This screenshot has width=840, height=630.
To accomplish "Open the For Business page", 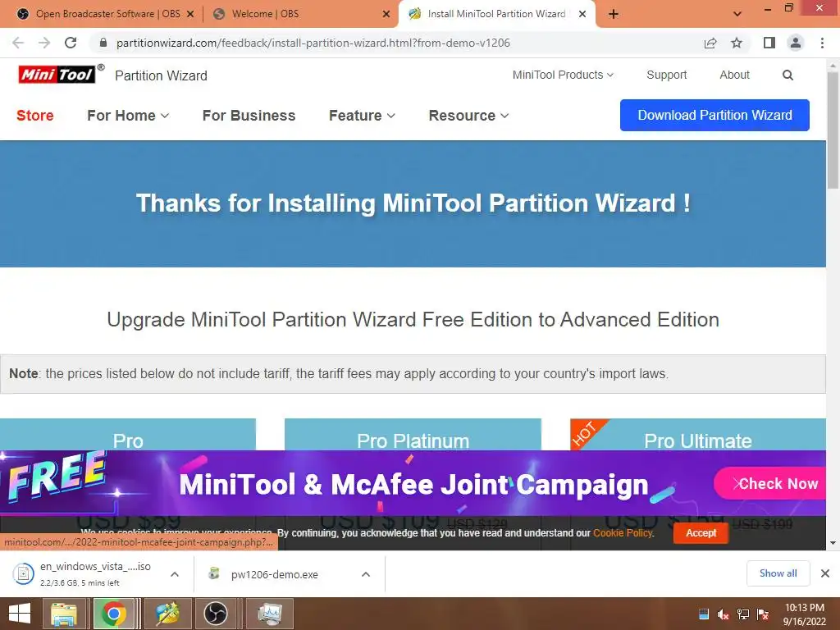I will 249,115.
